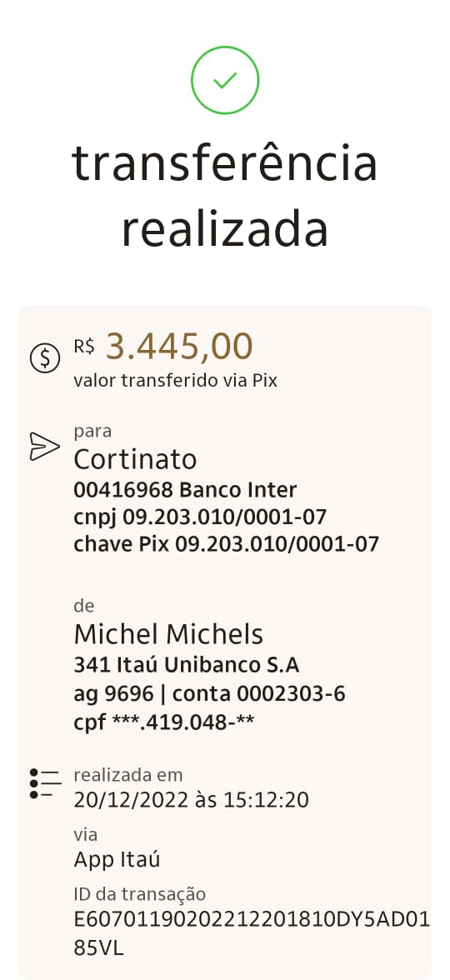The image size is (450, 980).
Task: Click the 'realizada em' label
Action: (128, 775)
